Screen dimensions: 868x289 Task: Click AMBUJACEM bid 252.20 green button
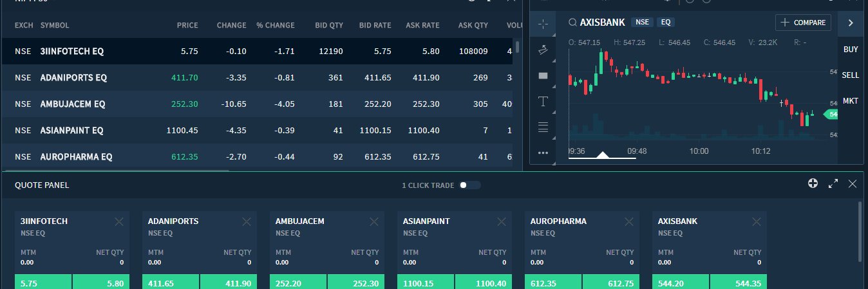pyautogui.click(x=298, y=282)
